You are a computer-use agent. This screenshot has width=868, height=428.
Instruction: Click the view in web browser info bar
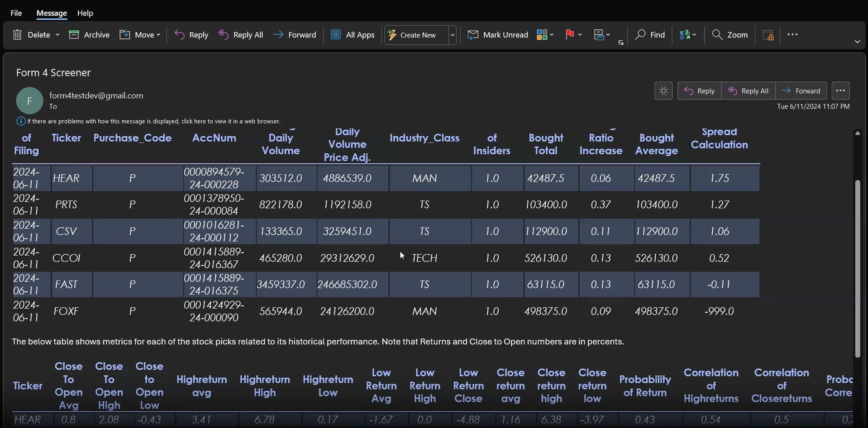click(x=153, y=121)
